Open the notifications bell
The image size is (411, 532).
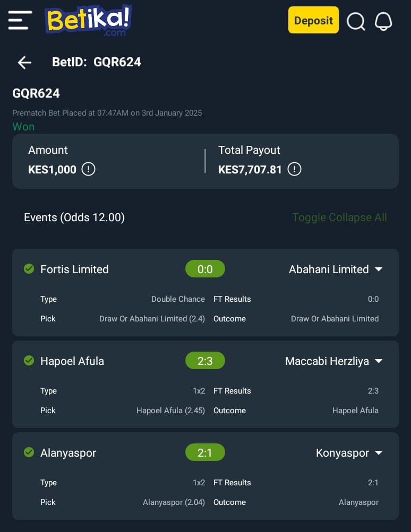[383, 21]
